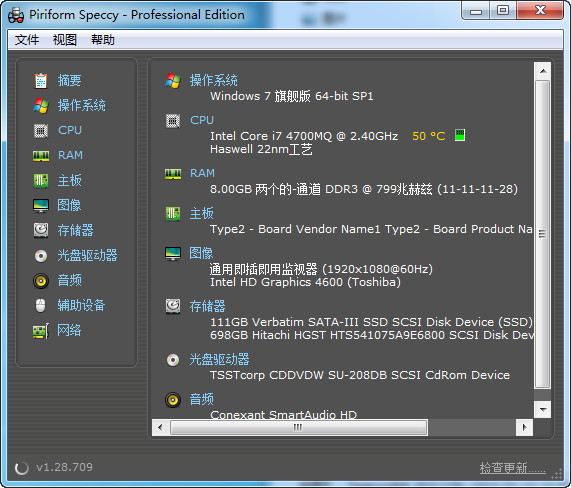
Task: Click the CPU chip icon in summary panel
Action: (x=173, y=121)
